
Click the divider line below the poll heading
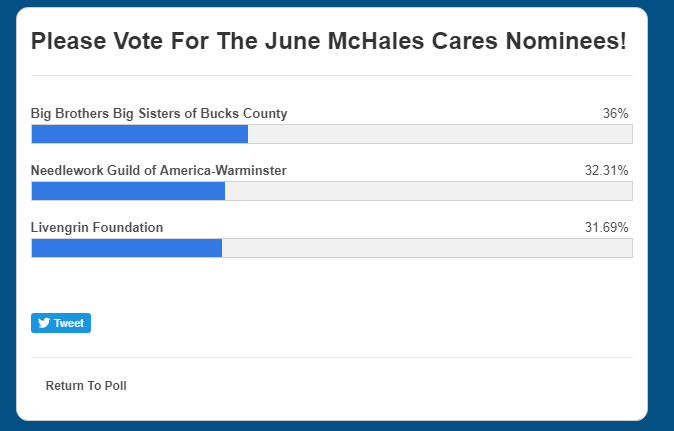[331, 75]
